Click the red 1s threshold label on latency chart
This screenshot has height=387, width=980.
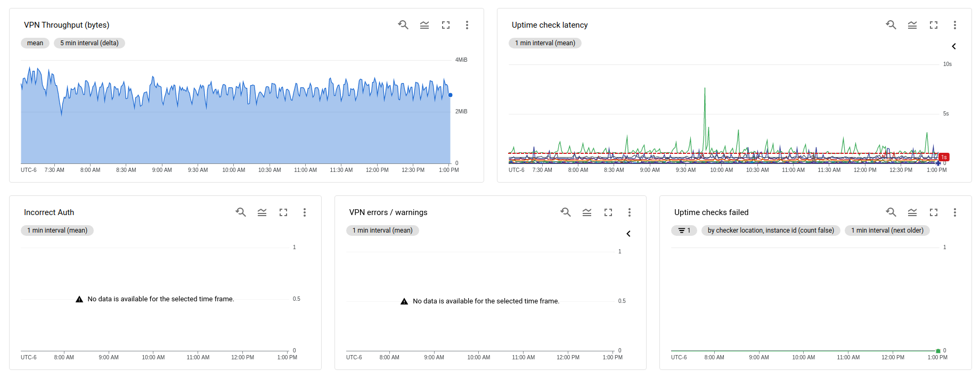(944, 157)
